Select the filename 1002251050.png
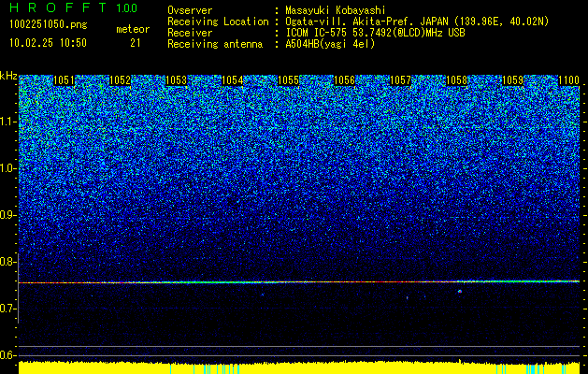The width and height of the screenshot is (588, 374). pyautogui.click(x=49, y=24)
